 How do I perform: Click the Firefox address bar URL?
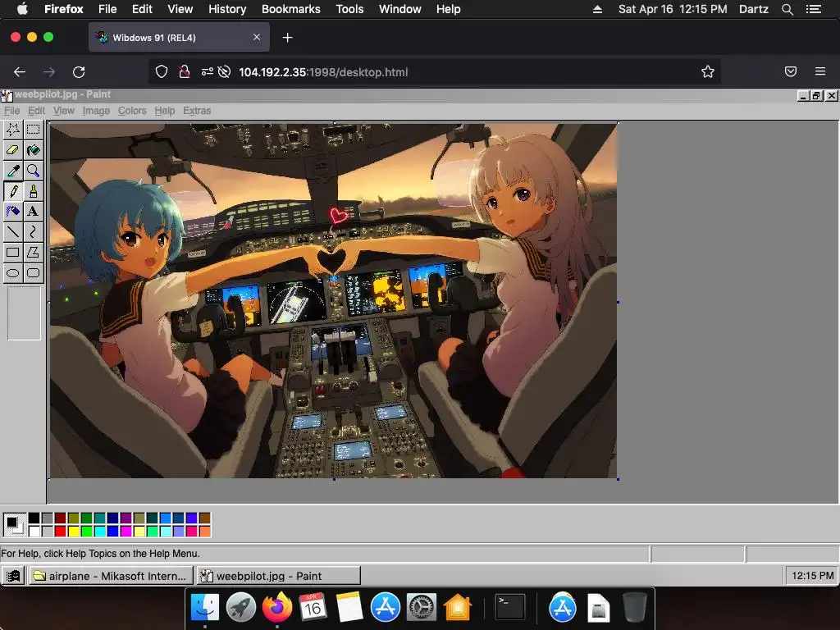tap(323, 72)
